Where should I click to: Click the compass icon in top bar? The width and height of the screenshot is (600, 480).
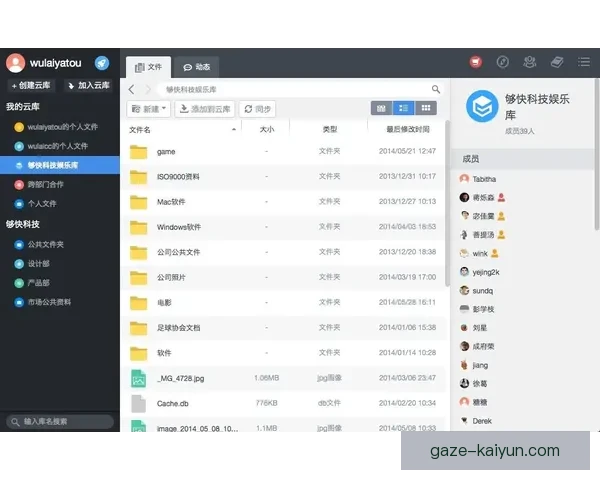[502, 62]
